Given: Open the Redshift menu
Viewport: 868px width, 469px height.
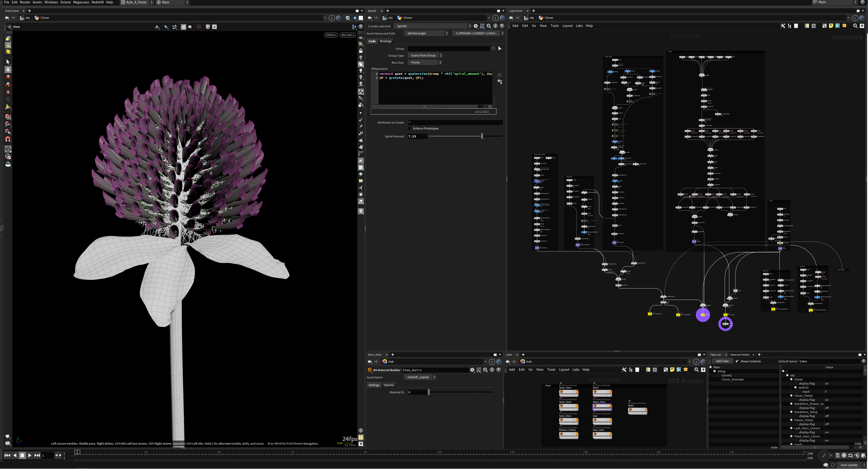Looking at the screenshot, I should [98, 2].
